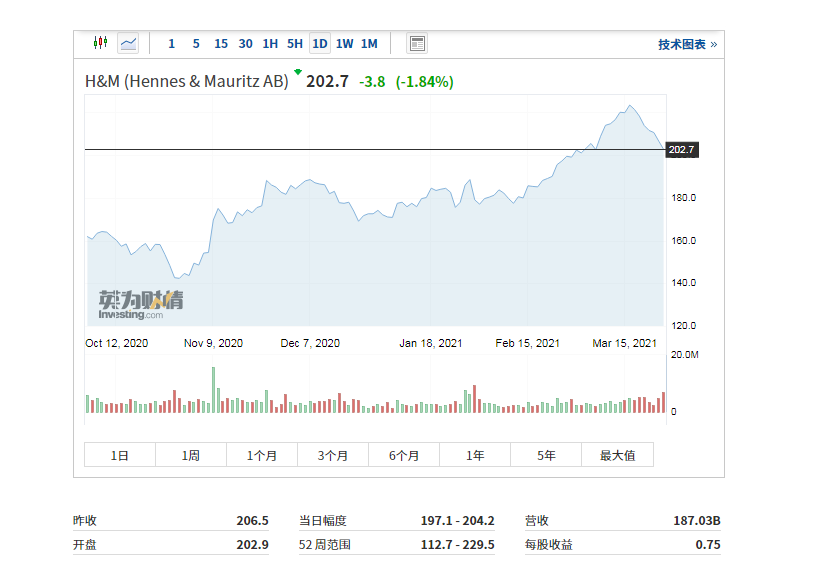Show the 最大值 time range
This screenshot has width=825, height=565.
point(618,455)
